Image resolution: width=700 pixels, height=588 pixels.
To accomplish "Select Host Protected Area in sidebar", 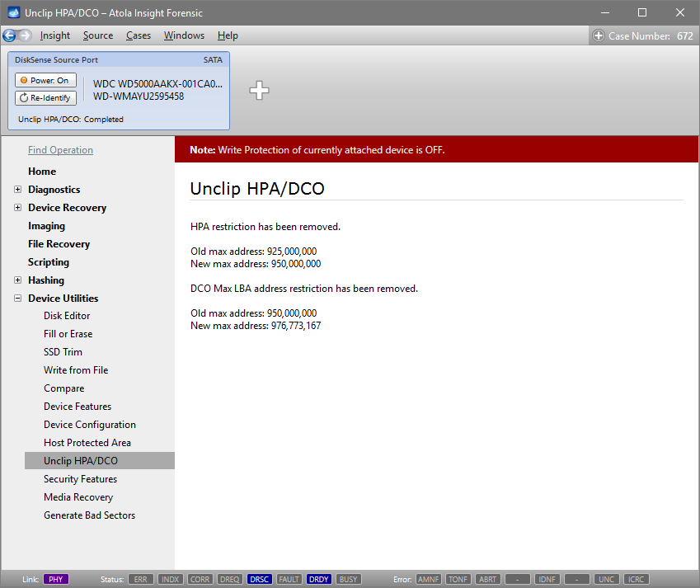I will [x=87, y=443].
